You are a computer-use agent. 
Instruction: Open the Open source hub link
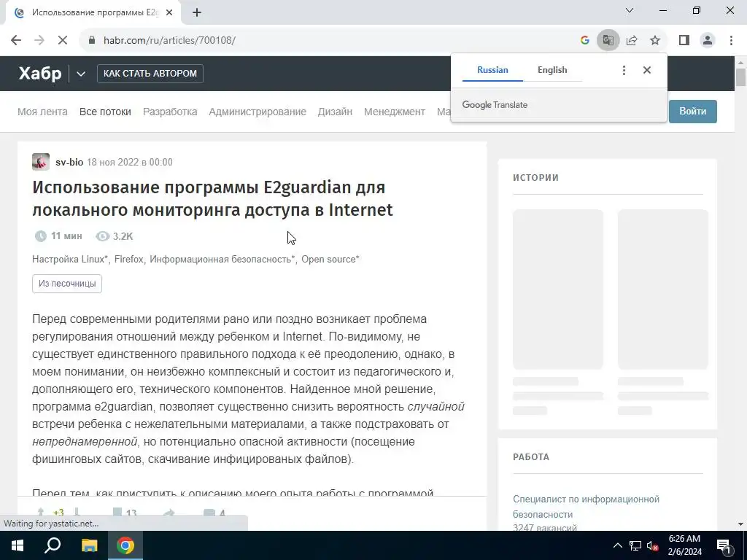(330, 260)
